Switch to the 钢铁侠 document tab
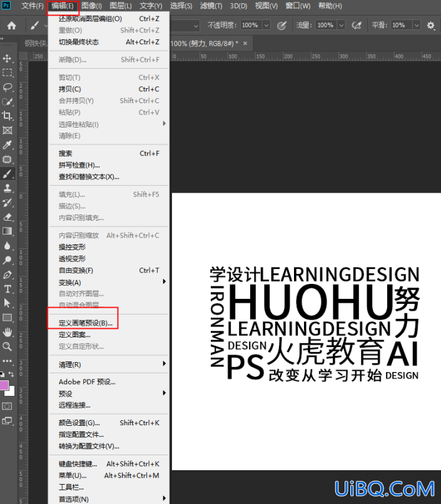This screenshot has width=441, height=504. [x=36, y=43]
